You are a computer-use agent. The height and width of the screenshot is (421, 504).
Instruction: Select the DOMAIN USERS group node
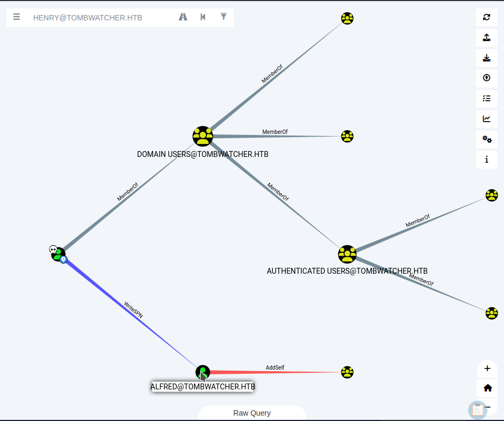203,136
